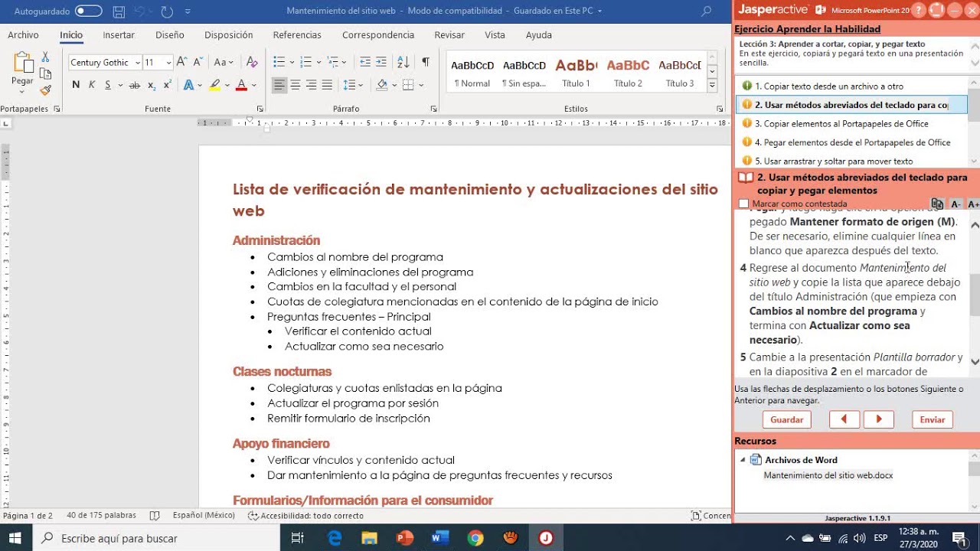Viewport: 980px width, 551px height.
Task: Apply yellow text highlight color
Action: tap(215, 85)
